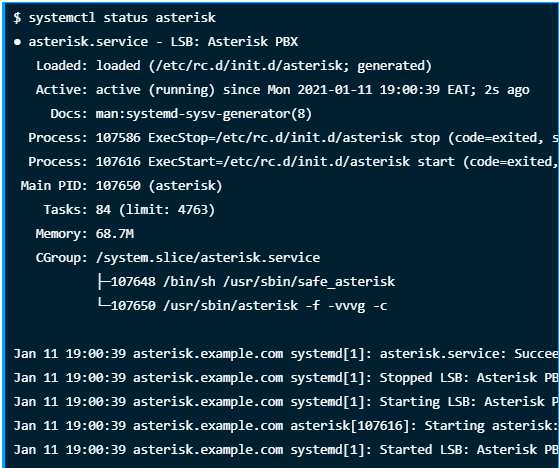Screen dimensions: 559x468
Task: Click the Stopped LSB log line
Action: [x=286, y=378]
